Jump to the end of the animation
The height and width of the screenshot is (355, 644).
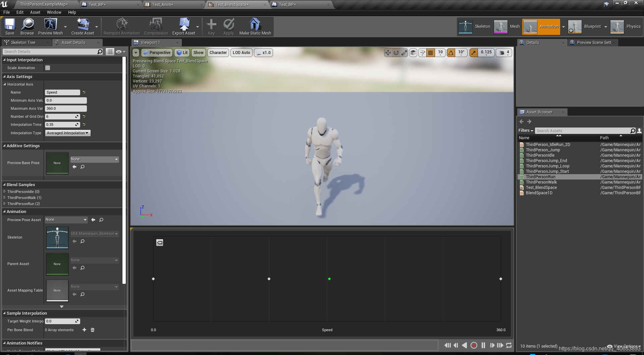click(x=500, y=345)
